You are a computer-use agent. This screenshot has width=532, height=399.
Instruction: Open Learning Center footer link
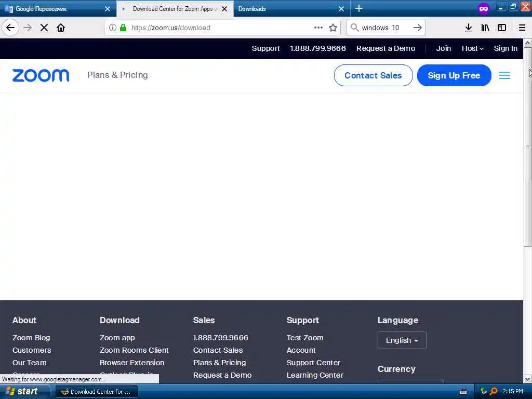click(x=315, y=375)
